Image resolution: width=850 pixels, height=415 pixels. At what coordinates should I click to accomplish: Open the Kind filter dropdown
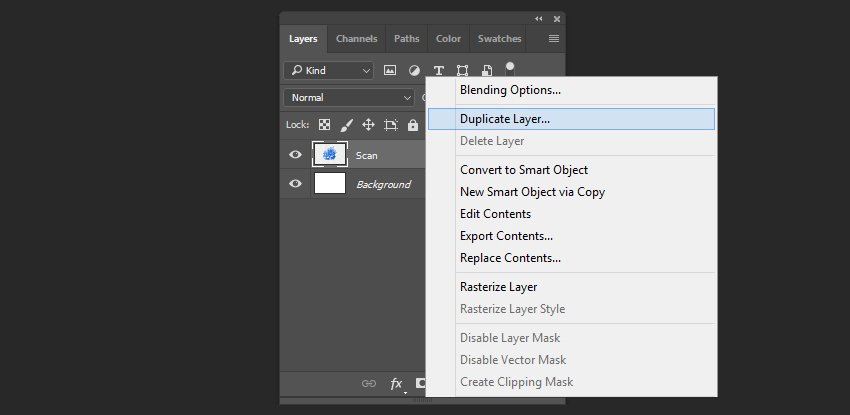click(328, 70)
